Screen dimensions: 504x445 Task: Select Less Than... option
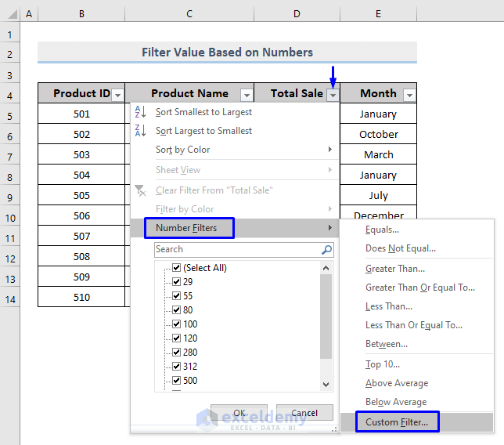pos(389,306)
